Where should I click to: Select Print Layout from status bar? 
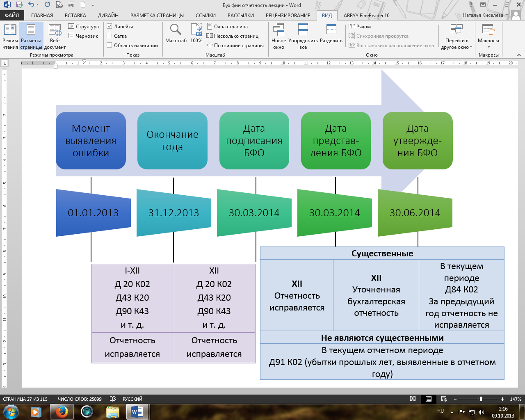click(429, 399)
